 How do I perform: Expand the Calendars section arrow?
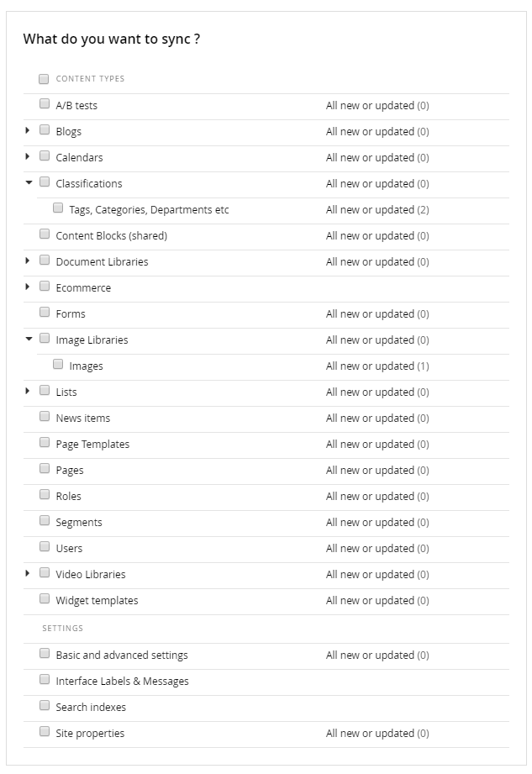click(x=28, y=156)
